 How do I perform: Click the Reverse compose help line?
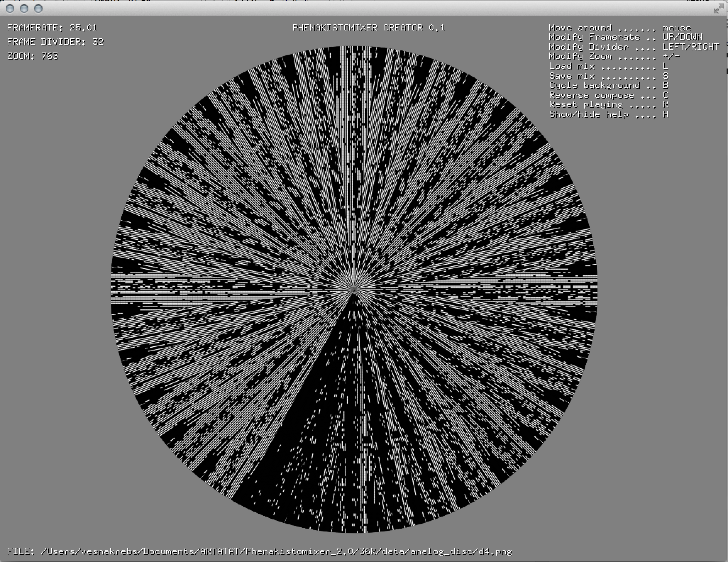click(x=609, y=95)
